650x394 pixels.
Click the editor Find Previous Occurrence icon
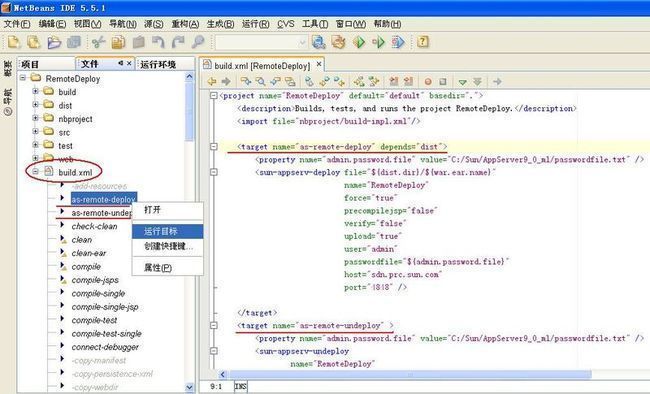(275, 81)
